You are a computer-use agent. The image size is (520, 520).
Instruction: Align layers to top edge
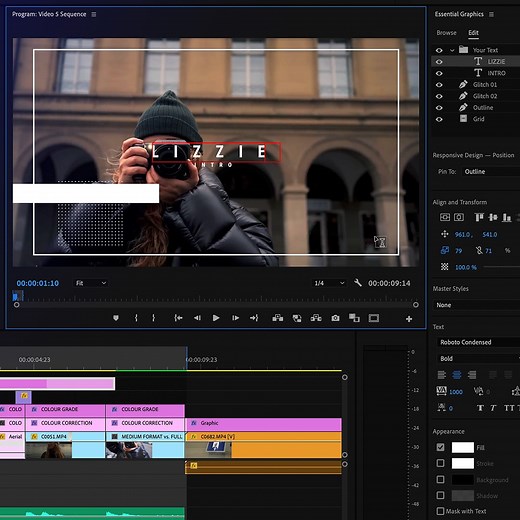tap(479, 217)
